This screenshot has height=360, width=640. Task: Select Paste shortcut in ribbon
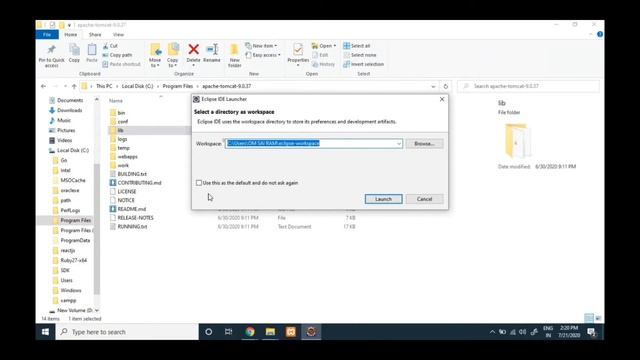coord(122,64)
